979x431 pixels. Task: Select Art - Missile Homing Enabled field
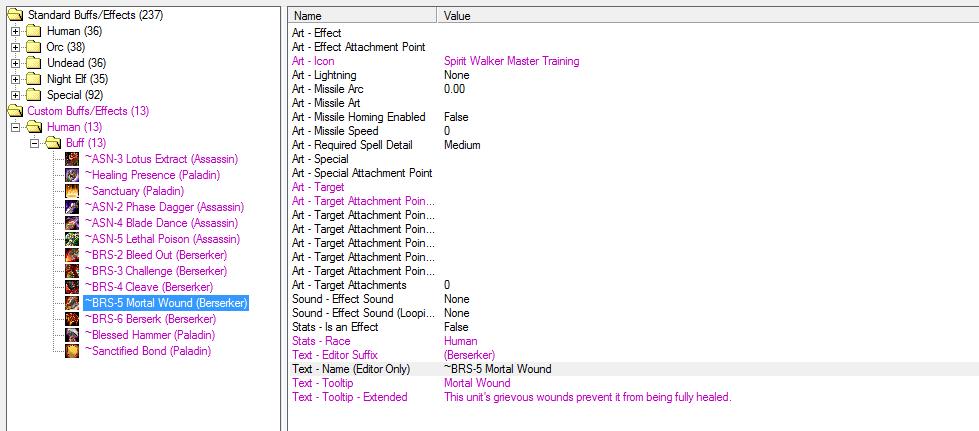point(633,117)
